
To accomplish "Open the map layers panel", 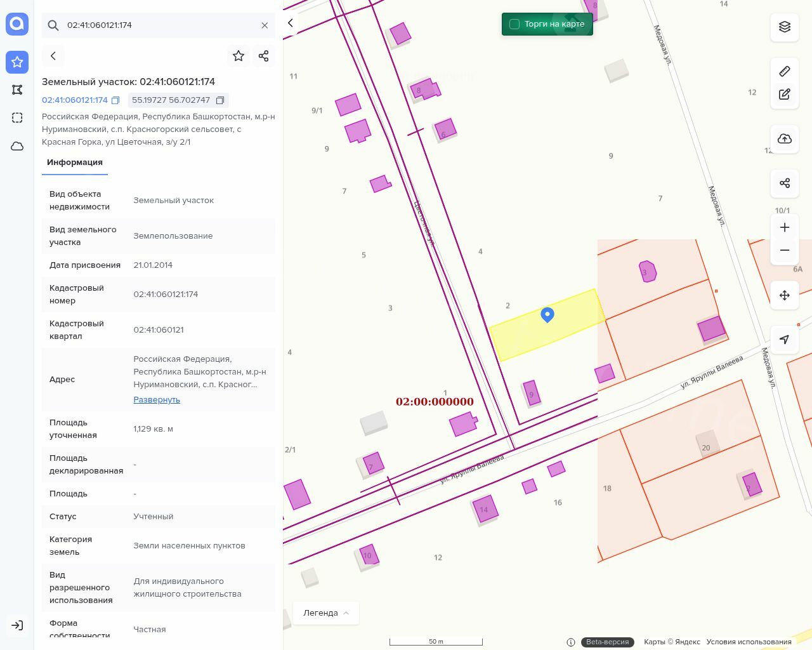I will (x=785, y=27).
